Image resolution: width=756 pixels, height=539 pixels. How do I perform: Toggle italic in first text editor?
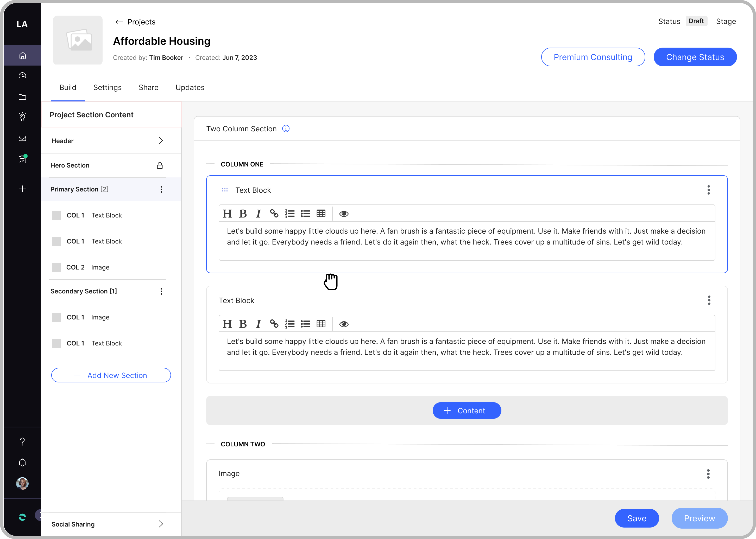click(x=259, y=214)
